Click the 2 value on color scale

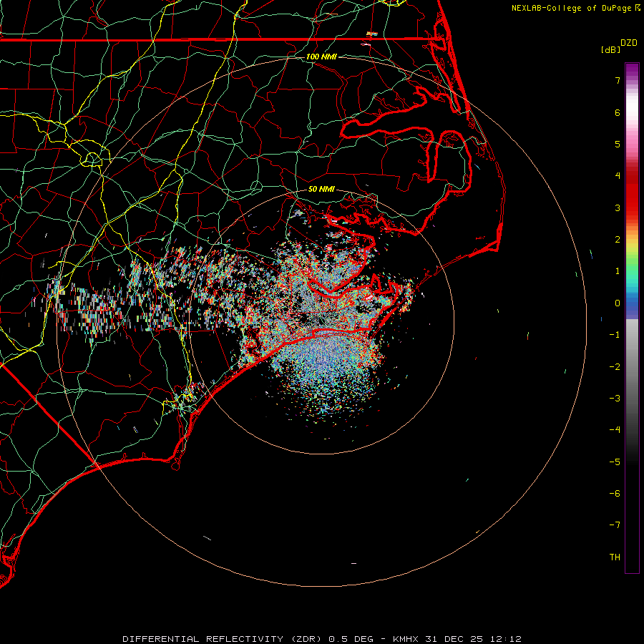[618, 240]
